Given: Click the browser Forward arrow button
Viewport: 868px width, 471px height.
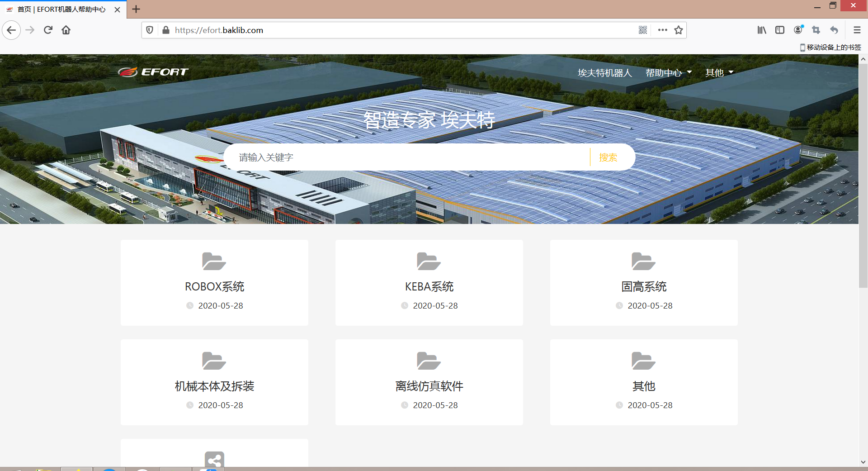Looking at the screenshot, I should point(30,30).
